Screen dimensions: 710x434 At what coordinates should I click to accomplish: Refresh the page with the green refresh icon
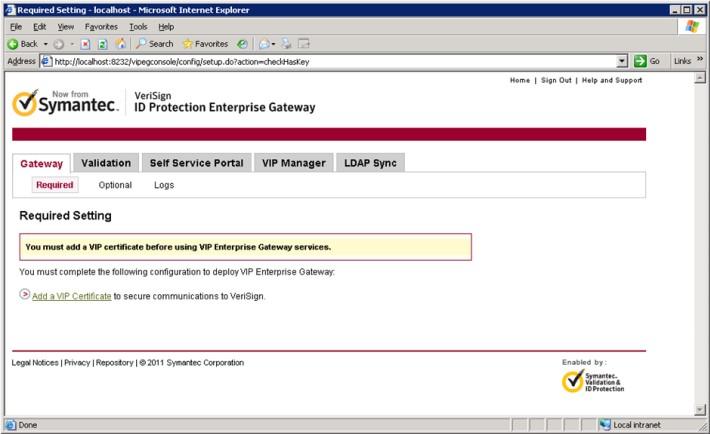click(103, 44)
